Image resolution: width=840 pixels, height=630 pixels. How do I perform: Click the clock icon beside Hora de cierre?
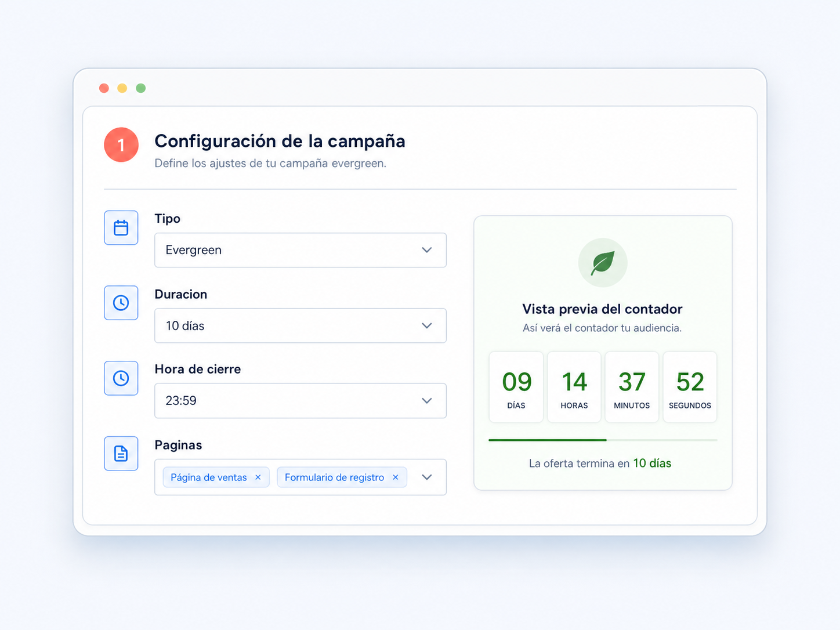pyautogui.click(x=121, y=378)
